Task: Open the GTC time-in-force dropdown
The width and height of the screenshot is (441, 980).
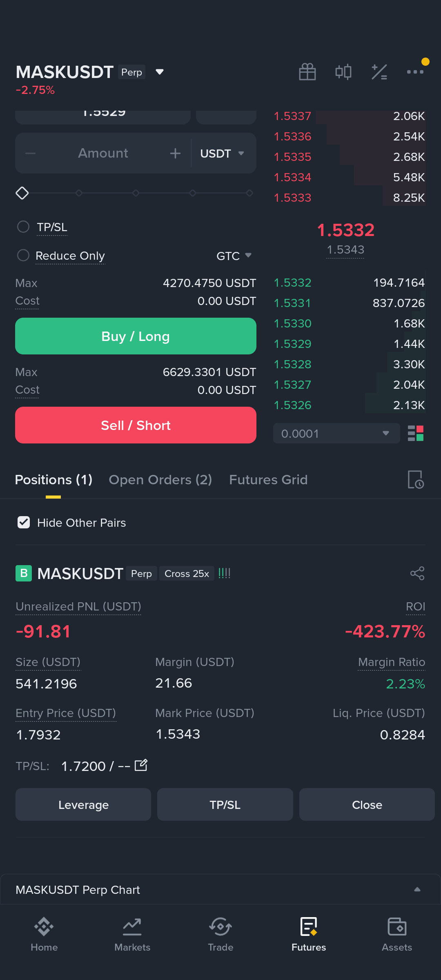Action: point(234,256)
